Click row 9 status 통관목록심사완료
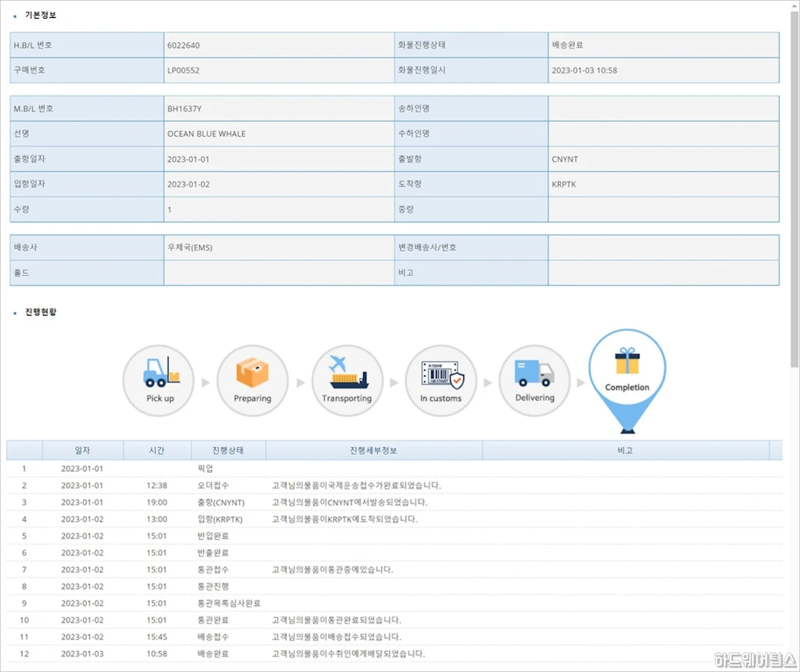This screenshot has width=800, height=672. tap(229, 603)
